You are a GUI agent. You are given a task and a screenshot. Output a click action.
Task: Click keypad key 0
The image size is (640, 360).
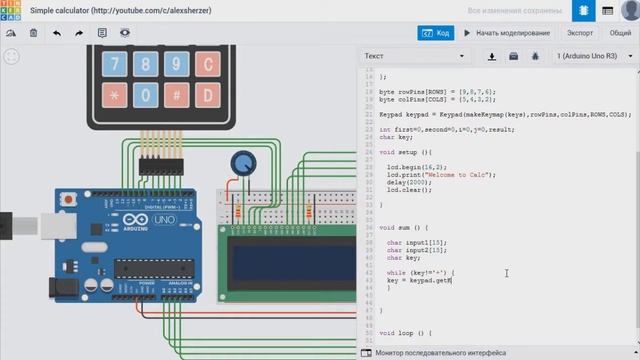click(145, 95)
